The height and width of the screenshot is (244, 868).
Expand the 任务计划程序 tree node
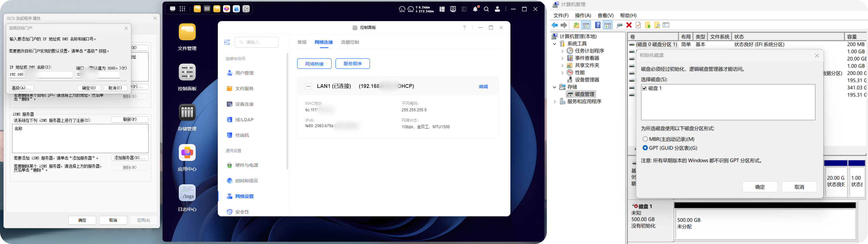click(x=562, y=51)
